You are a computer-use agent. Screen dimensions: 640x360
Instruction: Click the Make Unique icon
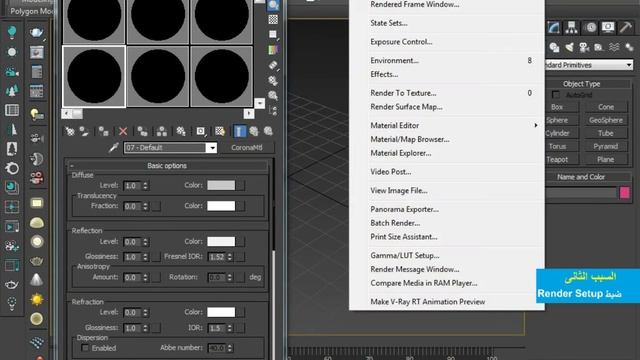tap(162, 131)
